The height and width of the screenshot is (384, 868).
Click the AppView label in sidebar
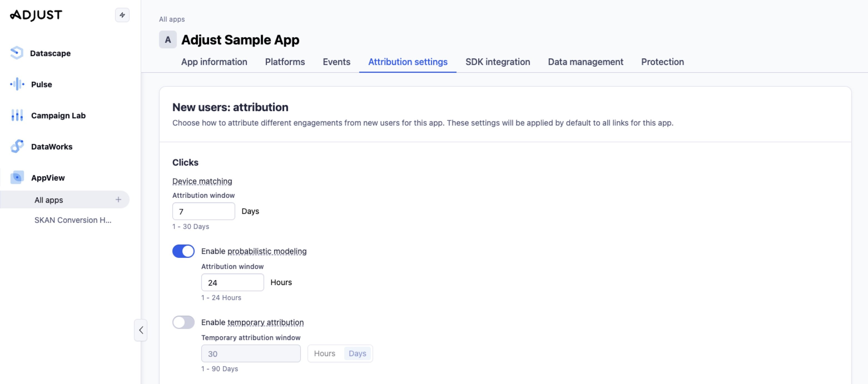(x=48, y=178)
